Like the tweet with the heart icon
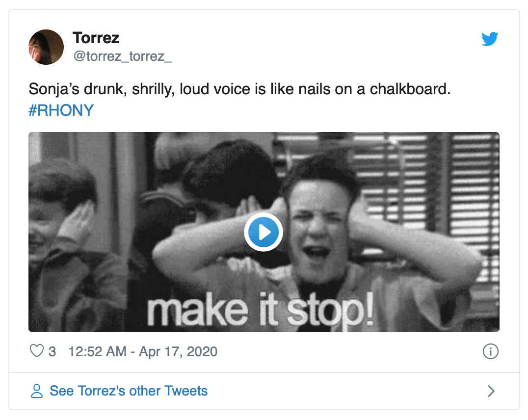Screen dimensions: 528x420 (37, 351)
